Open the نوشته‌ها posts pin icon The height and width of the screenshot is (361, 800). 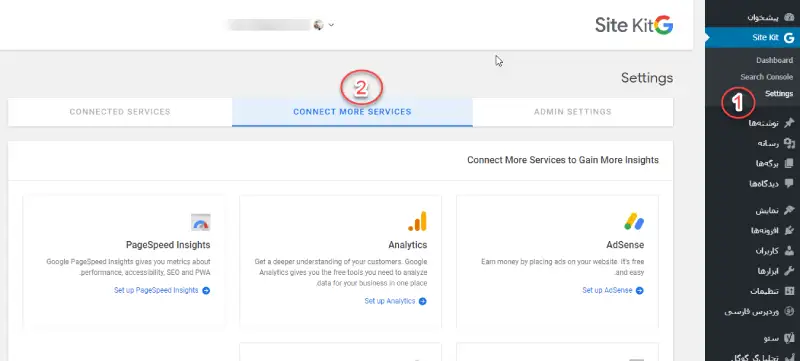789,123
